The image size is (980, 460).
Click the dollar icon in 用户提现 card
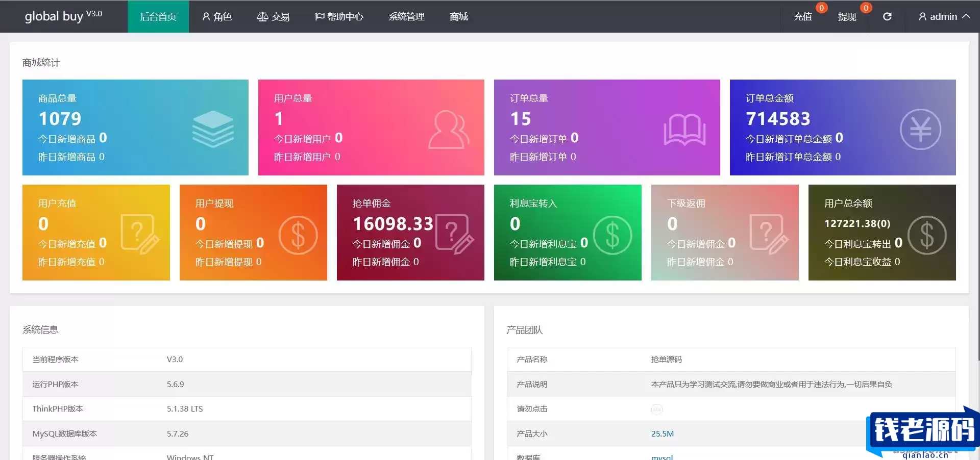tap(298, 235)
